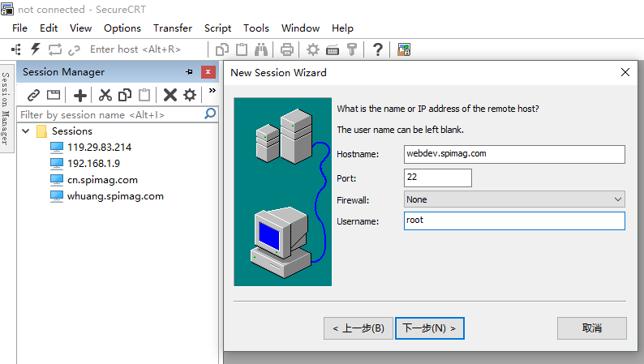Click the Paste icon in Session Manager

(144, 95)
